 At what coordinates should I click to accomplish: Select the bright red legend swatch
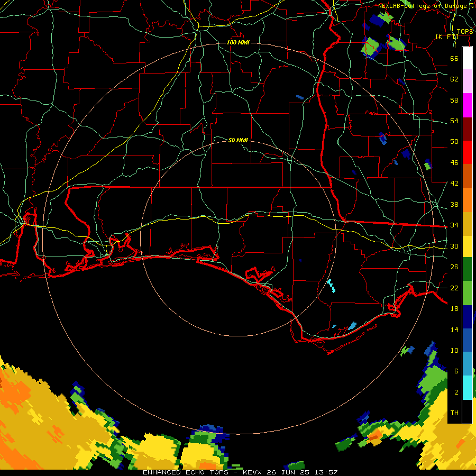tap(467, 152)
